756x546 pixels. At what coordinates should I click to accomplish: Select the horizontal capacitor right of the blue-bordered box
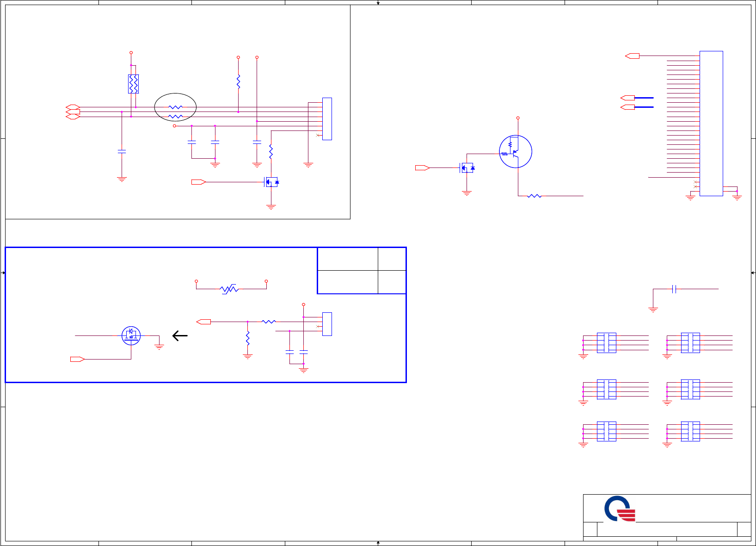coord(674,289)
